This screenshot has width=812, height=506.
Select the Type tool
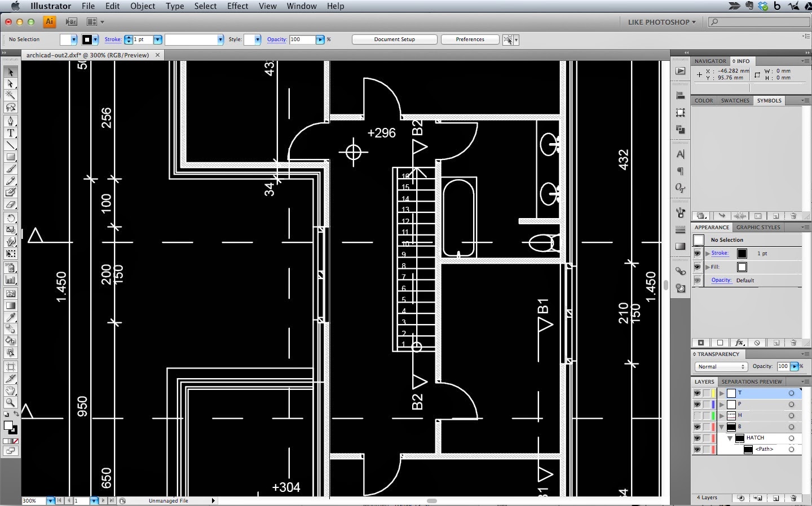[10, 134]
